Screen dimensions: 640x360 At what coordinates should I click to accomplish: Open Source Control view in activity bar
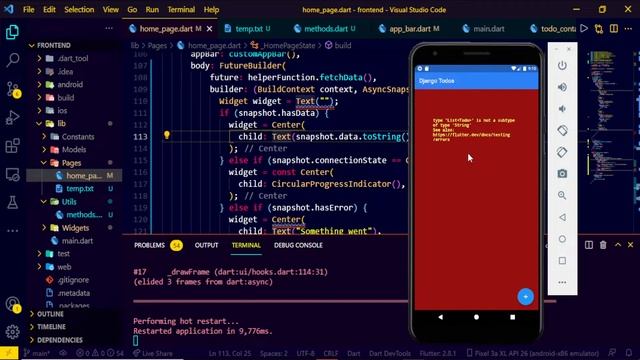pos(12,89)
